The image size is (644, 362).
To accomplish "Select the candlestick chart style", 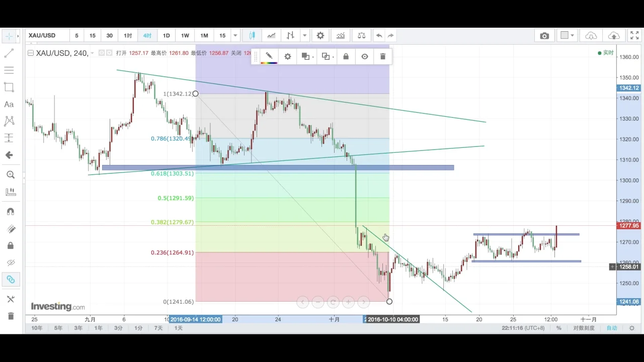I will 252,36.
